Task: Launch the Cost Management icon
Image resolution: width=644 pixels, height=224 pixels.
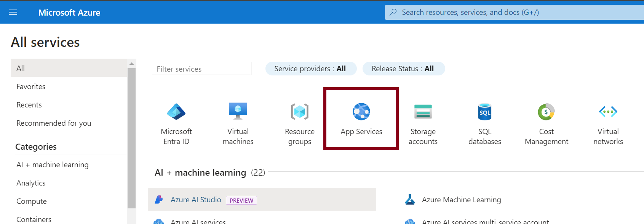Action: [546, 112]
